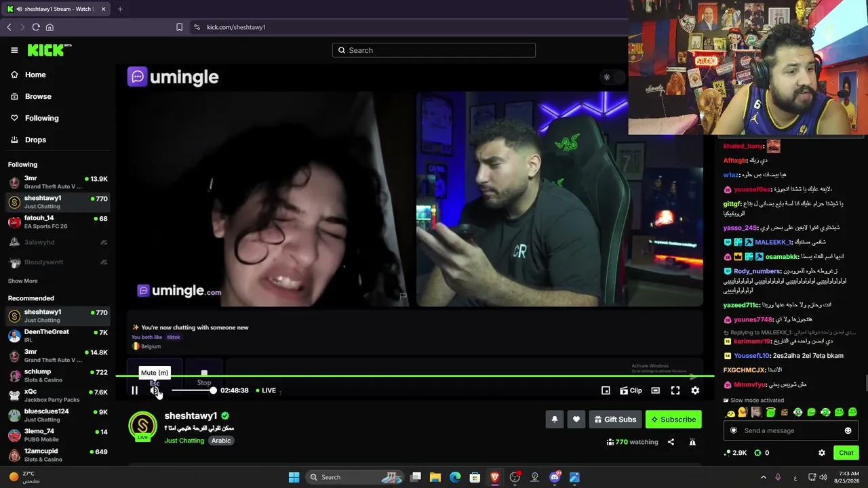Create a Clip of the stream
The width and height of the screenshot is (868, 488).
click(x=631, y=390)
